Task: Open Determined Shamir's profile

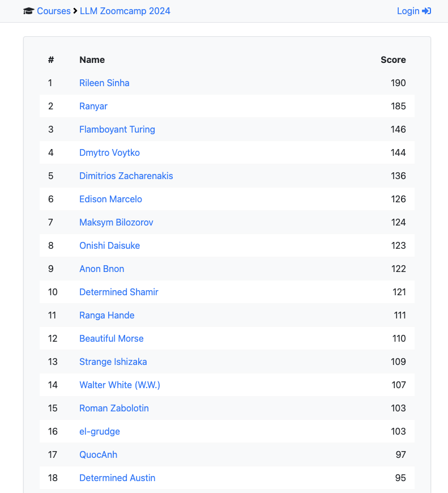Action: click(118, 292)
